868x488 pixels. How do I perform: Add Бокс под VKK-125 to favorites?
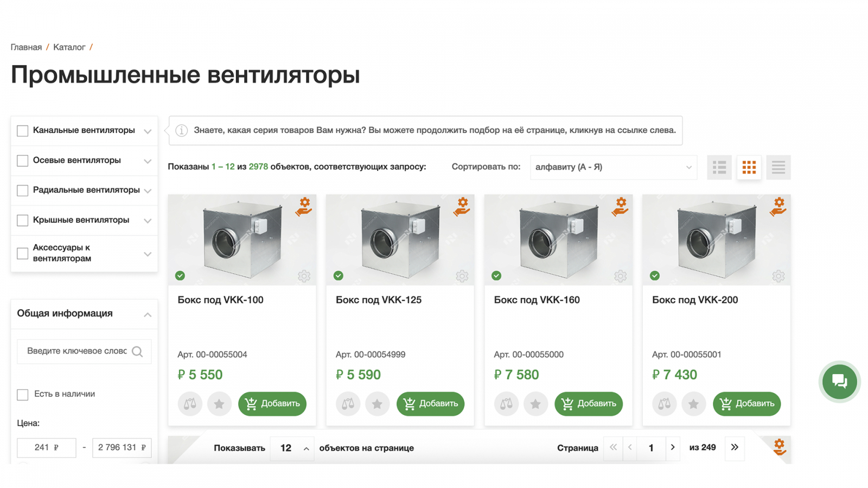click(377, 404)
